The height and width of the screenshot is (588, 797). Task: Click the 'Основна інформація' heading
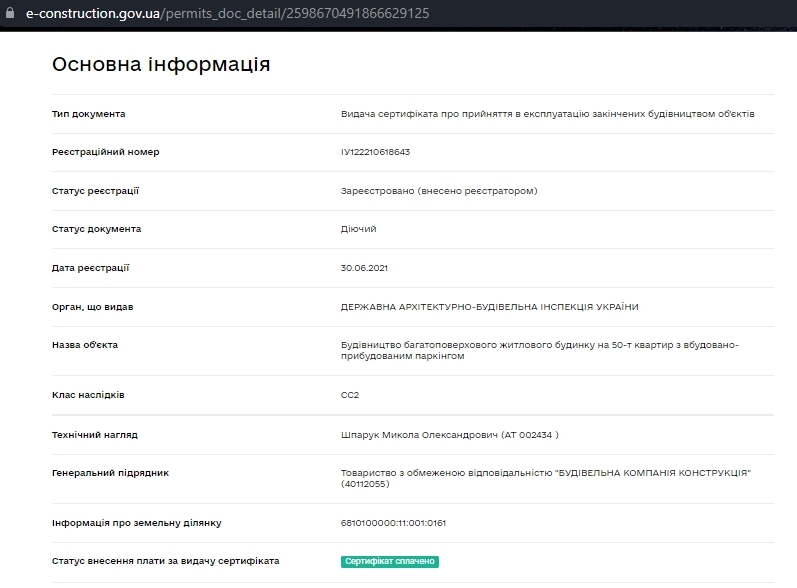(161, 65)
